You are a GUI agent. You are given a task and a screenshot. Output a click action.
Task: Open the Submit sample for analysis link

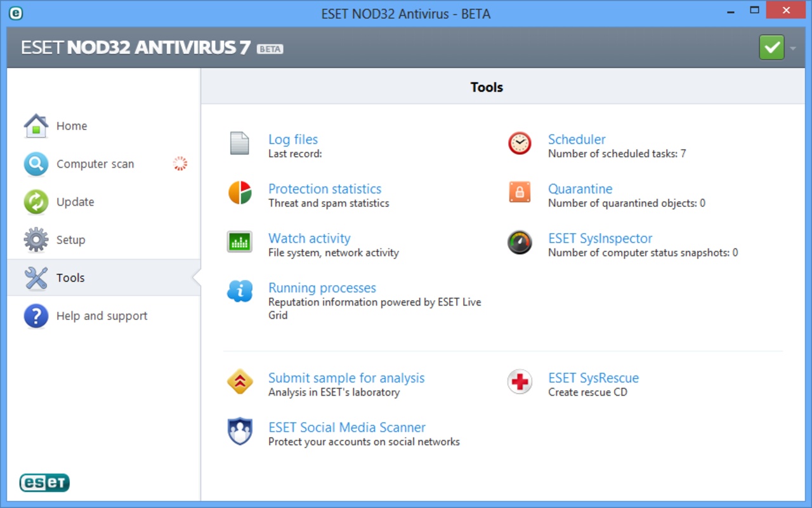click(346, 378)
